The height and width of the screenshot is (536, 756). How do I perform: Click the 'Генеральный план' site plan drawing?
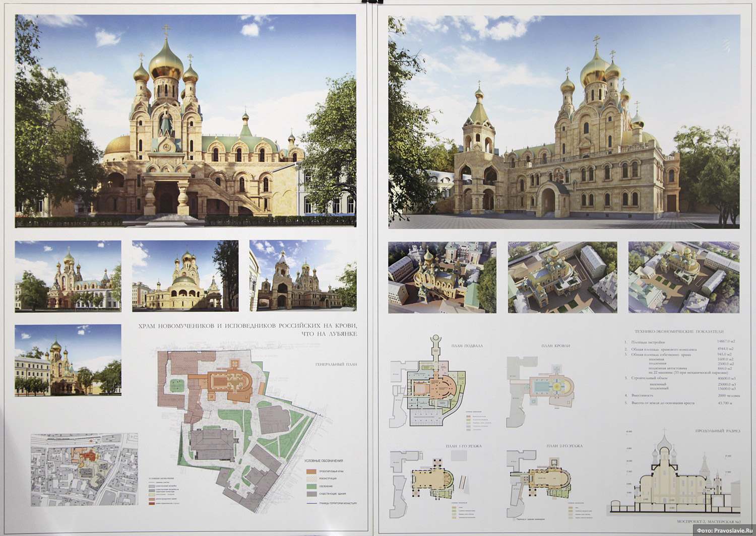[237, 428]
